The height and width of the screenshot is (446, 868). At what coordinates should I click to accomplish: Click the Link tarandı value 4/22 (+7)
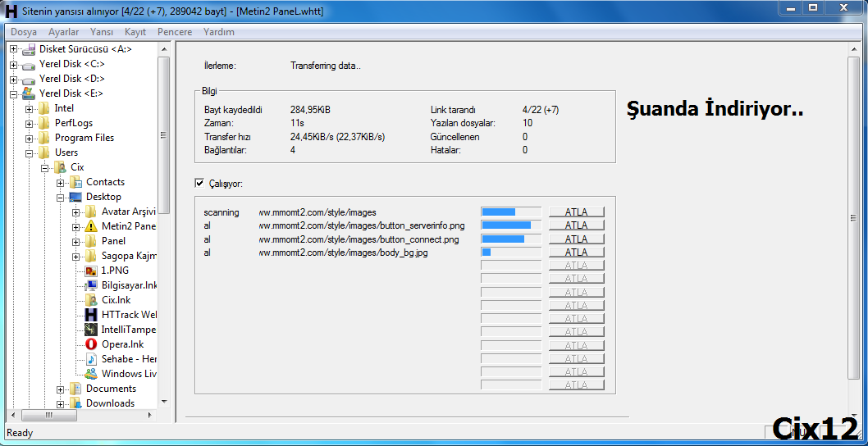541,110
